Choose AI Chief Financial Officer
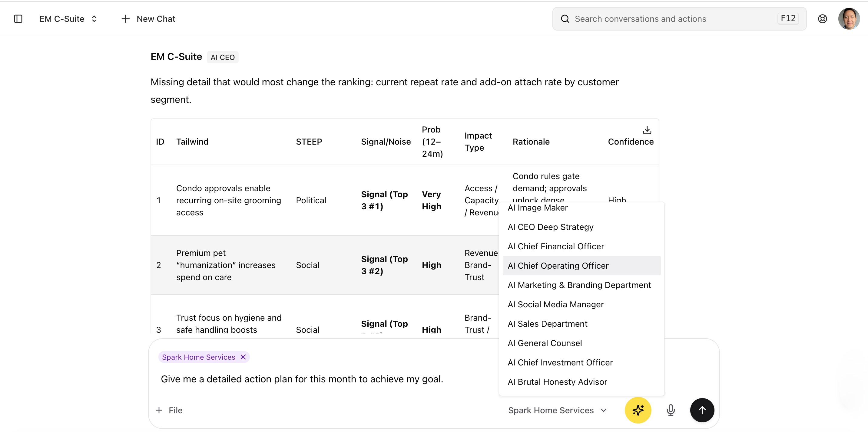 click(x=581, y=246)
